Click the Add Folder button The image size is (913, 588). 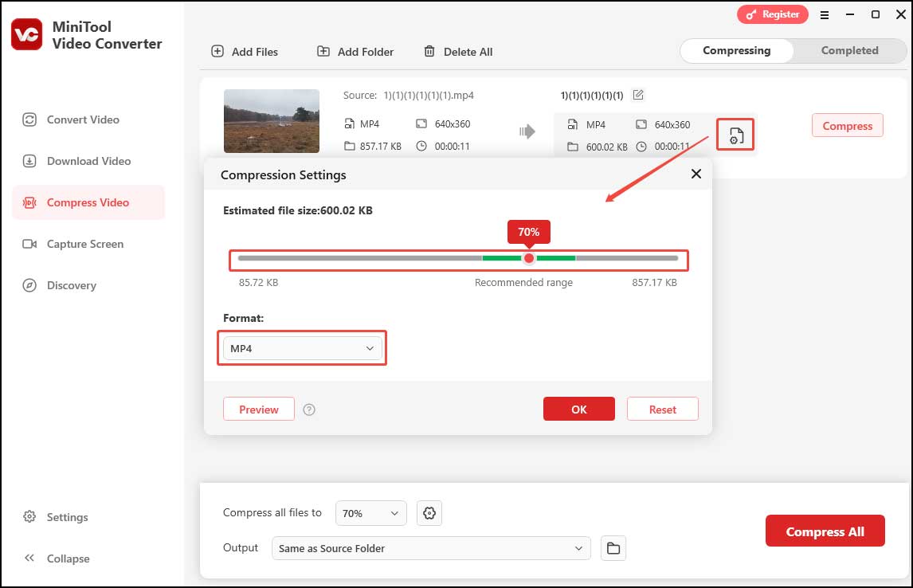pos(355,52)
